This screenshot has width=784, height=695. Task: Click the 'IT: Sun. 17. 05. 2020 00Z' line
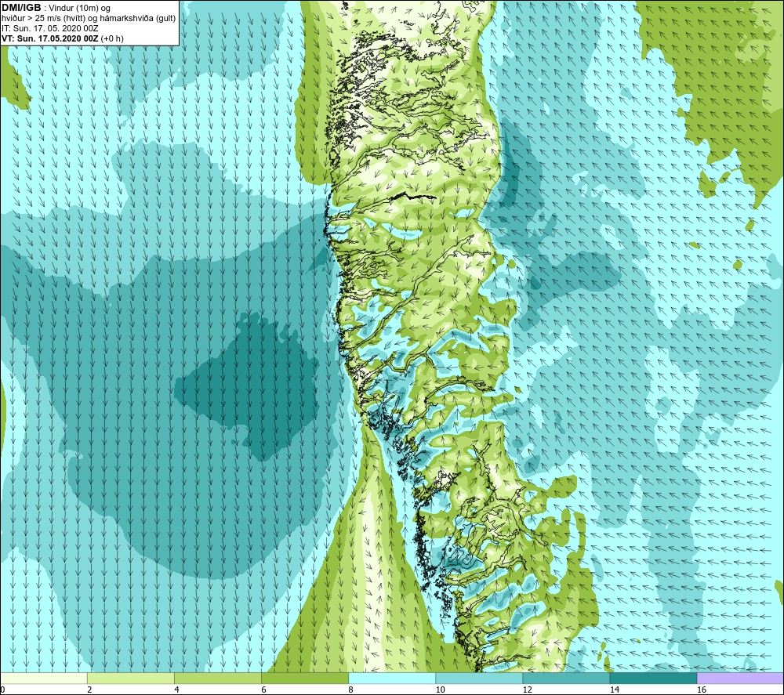click(50, 28)
